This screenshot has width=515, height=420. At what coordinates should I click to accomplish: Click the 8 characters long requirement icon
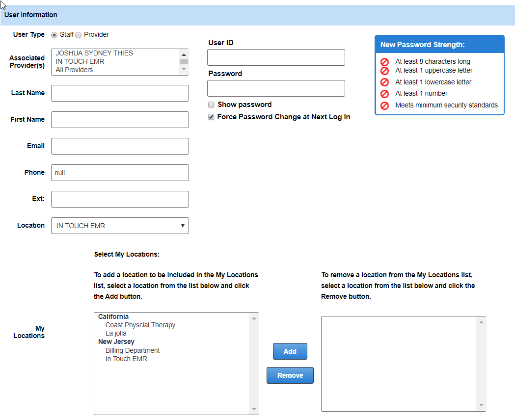tap(385, 62)
